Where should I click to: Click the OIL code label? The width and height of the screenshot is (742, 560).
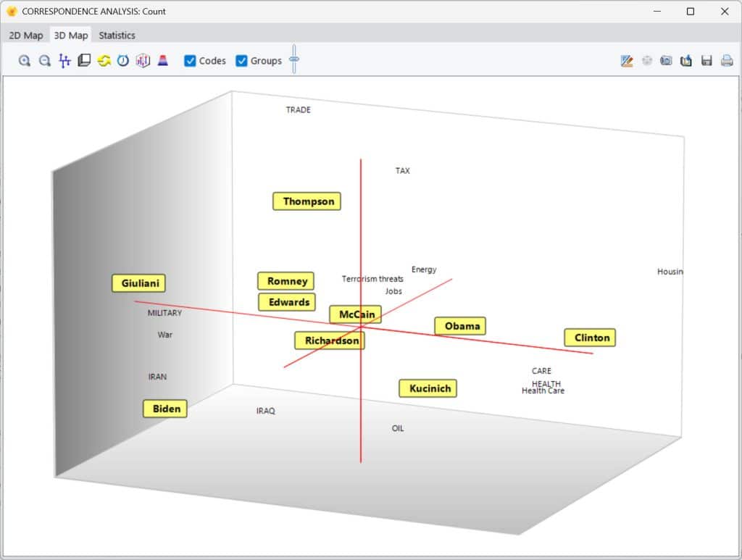point(398,429)
